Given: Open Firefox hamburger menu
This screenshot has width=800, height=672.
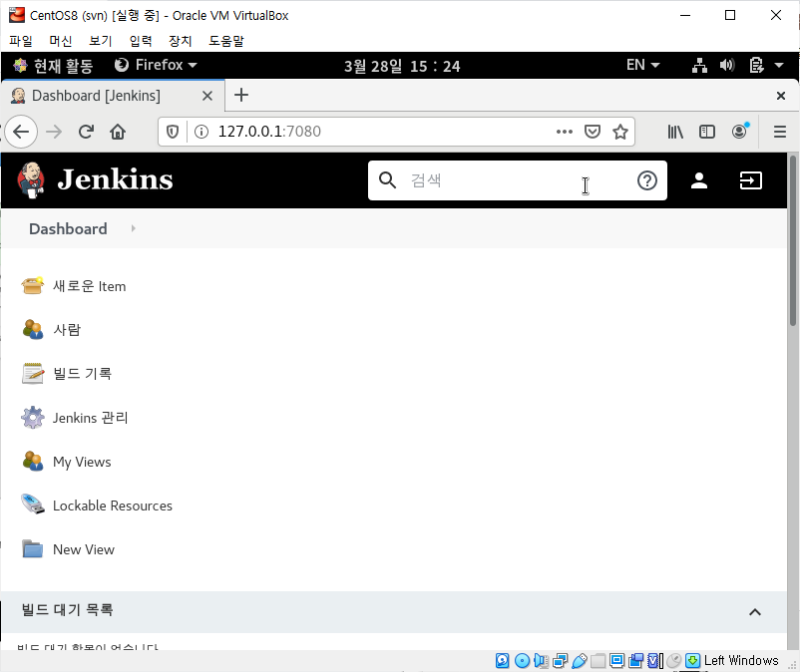Looking at the screenshot, I should (780, 132).
